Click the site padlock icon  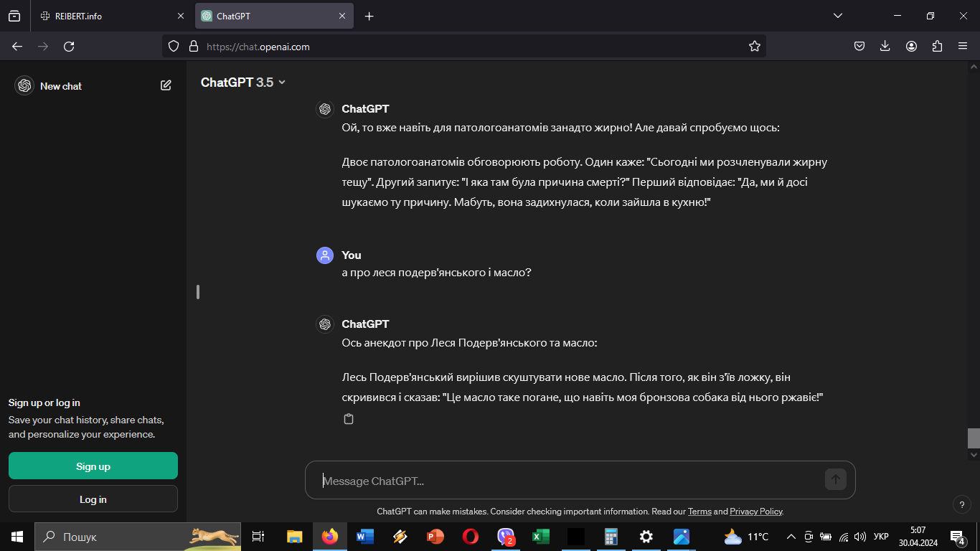tap(192, 46)
